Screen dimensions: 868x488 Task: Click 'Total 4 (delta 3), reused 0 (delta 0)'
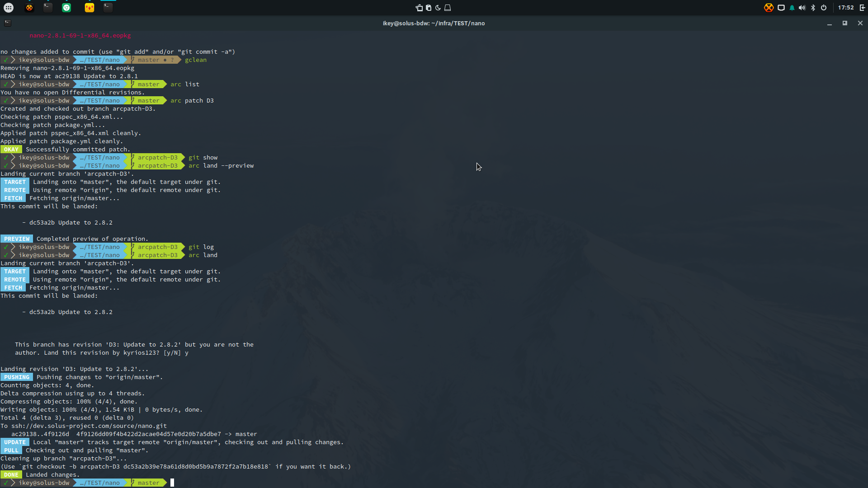click(x=67, y=418)
